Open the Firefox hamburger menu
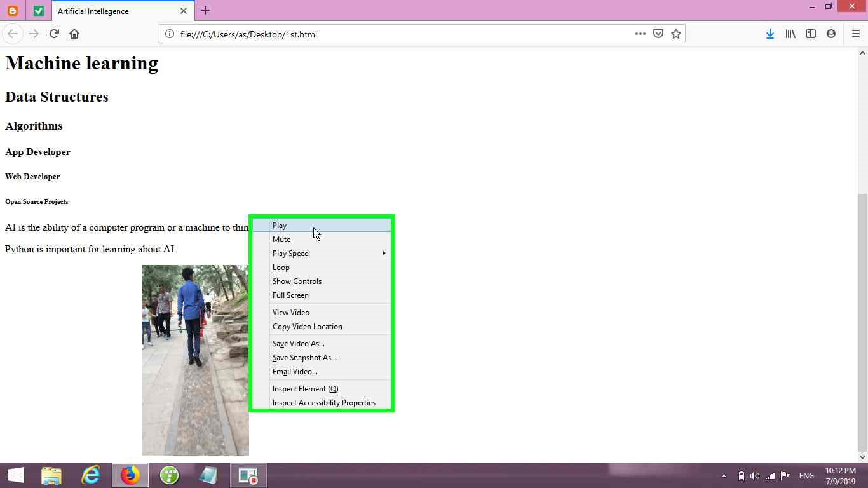The image size is (868, 488). point(855,34)
